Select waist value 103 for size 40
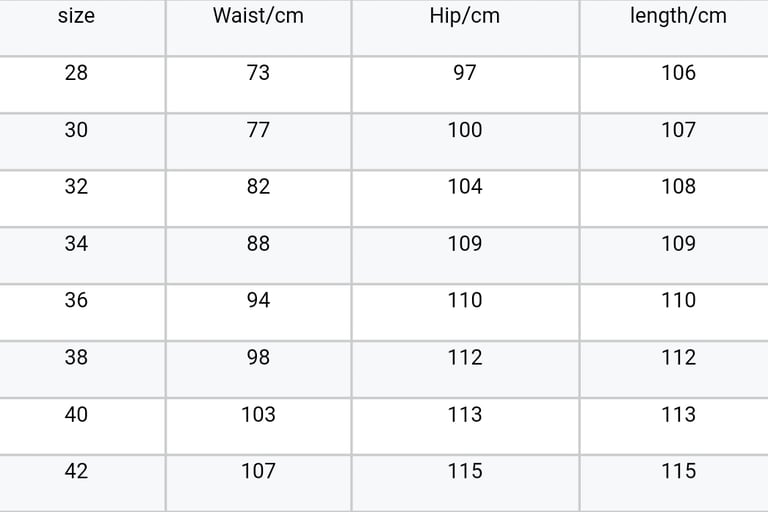The height and width of the screenshot is (512, 768). pos(258,415)
